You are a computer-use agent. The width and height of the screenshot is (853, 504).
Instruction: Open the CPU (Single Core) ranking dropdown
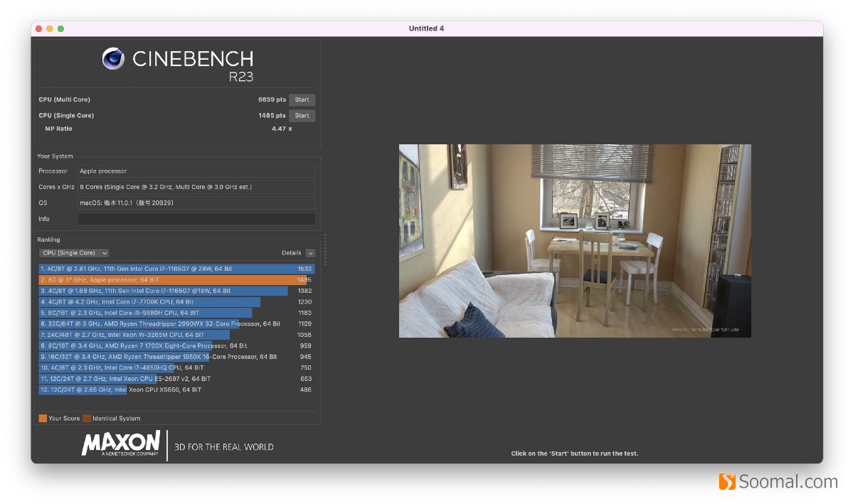pyautogui.click(x=74, y=253)
